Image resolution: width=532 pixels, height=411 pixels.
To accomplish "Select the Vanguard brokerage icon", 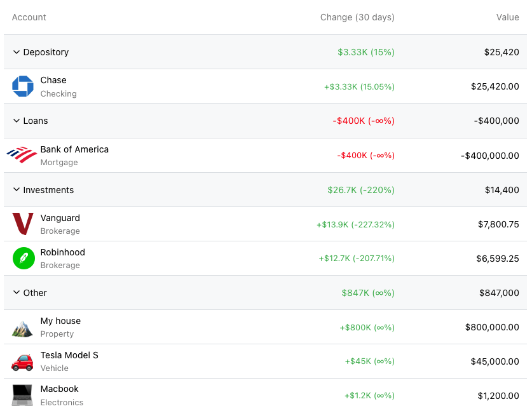I will tap(23, 224).
